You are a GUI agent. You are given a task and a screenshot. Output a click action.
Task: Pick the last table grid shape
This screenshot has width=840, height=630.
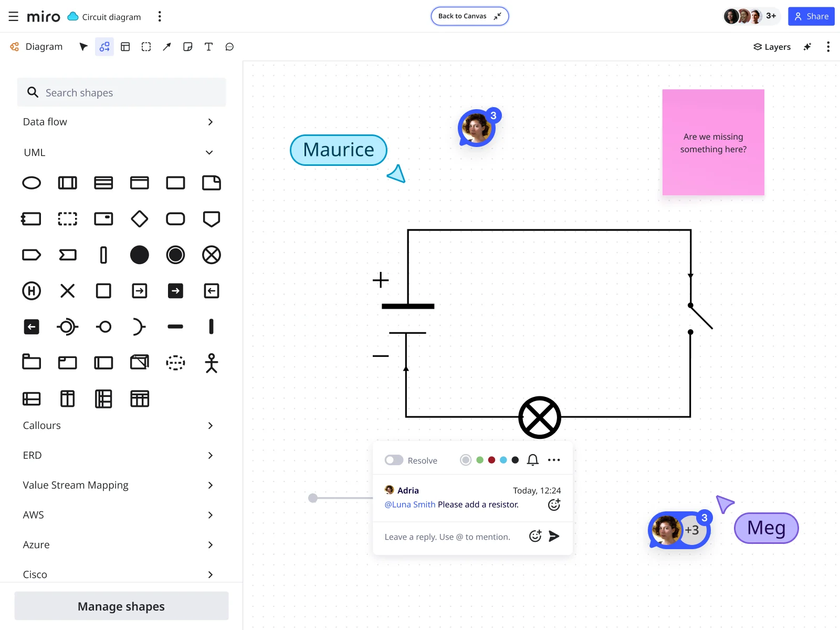point(140,399)
